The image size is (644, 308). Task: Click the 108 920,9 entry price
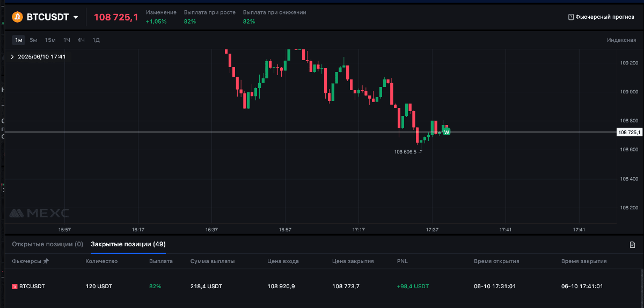281,287
